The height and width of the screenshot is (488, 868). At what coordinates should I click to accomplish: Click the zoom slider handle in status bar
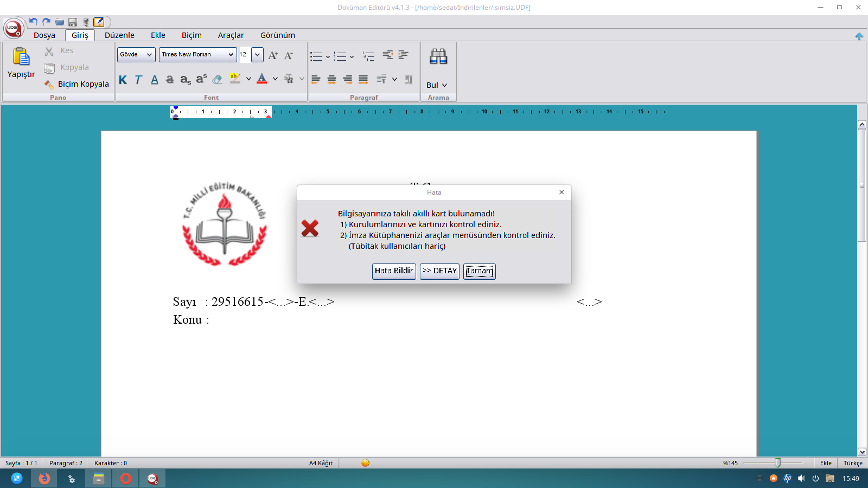(778, 463)
